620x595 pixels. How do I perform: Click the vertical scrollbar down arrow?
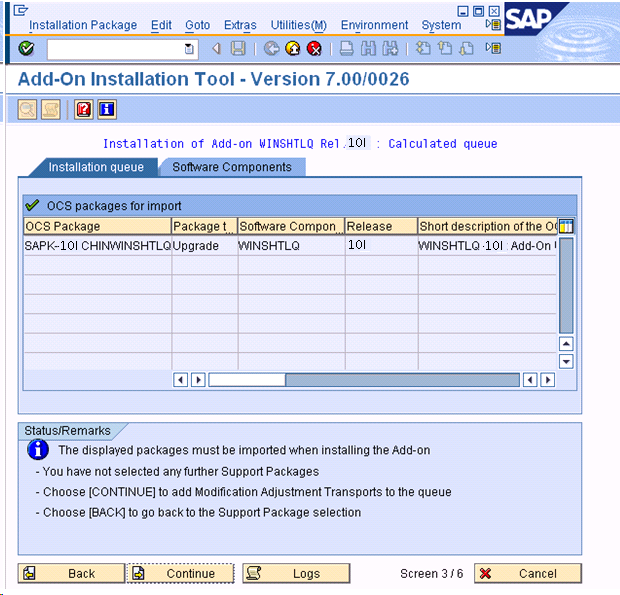[566, 361]
